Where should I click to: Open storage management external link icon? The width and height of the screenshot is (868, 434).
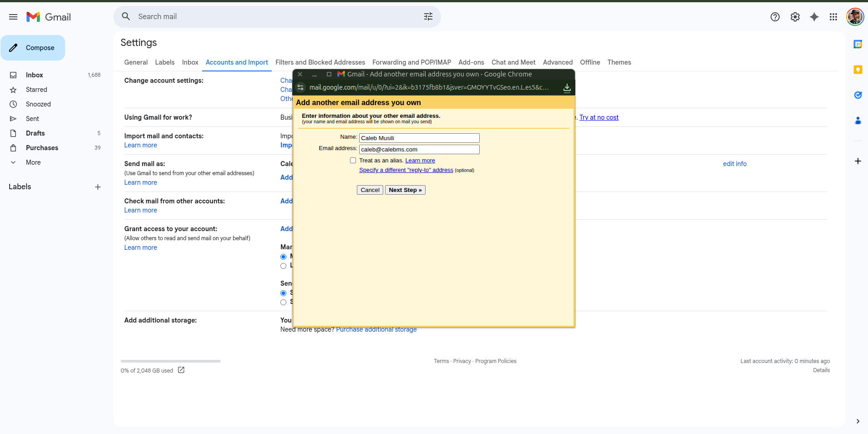click(181, 370)
